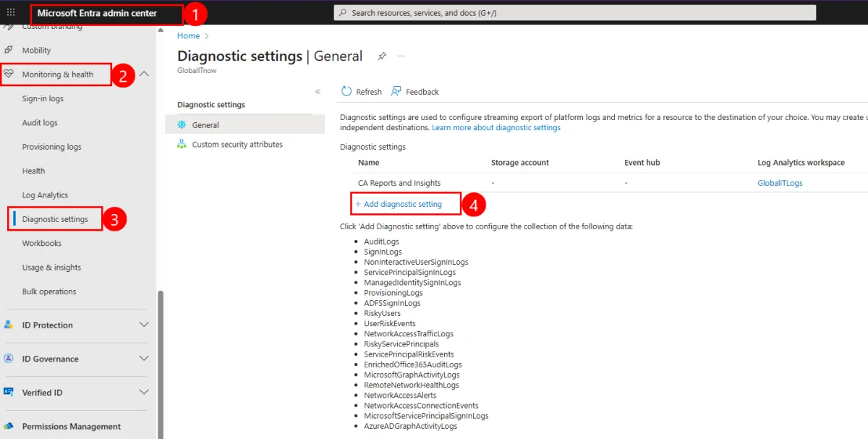The height and width of the screenshot is (439, 868).
Task: Expand the ID Protection section
Action: (x=144, y=325)
